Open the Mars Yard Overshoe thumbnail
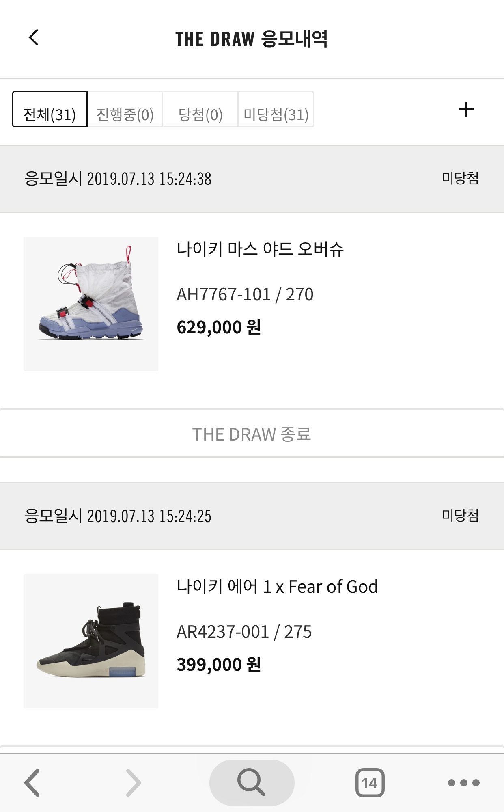The height and width of the screenshot is (812, 504). pyautogui.click(x=91, y=304)
